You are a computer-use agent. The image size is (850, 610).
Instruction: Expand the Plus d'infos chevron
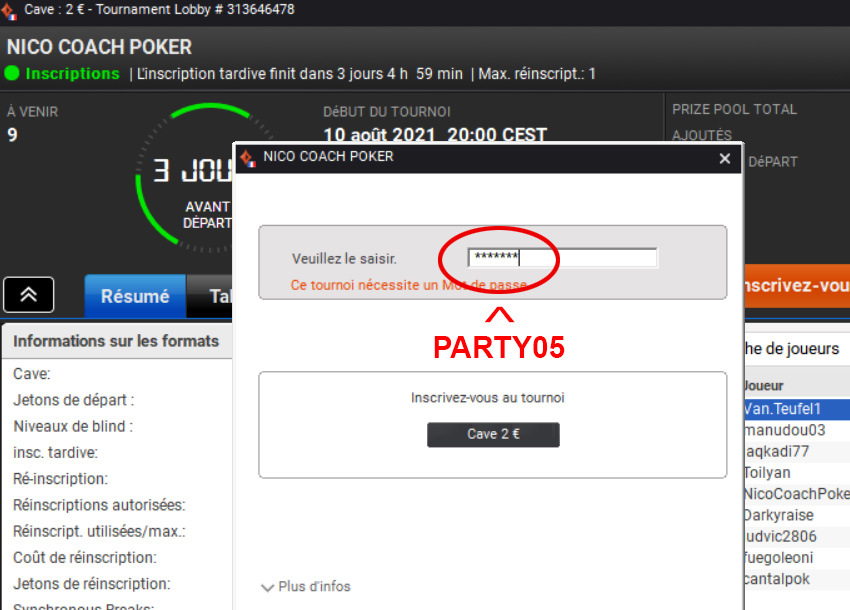pyautogui.click(x=267, y=587)
